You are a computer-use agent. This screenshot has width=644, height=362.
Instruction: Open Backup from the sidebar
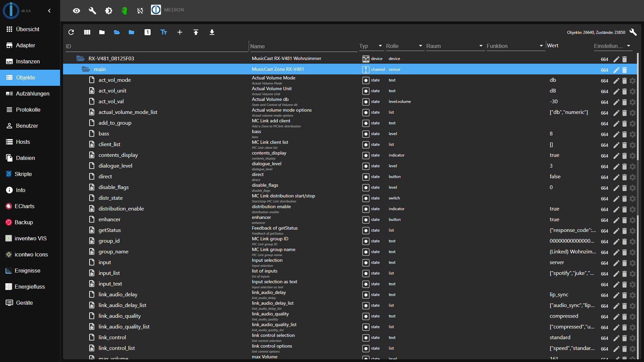tap(30, 222)
